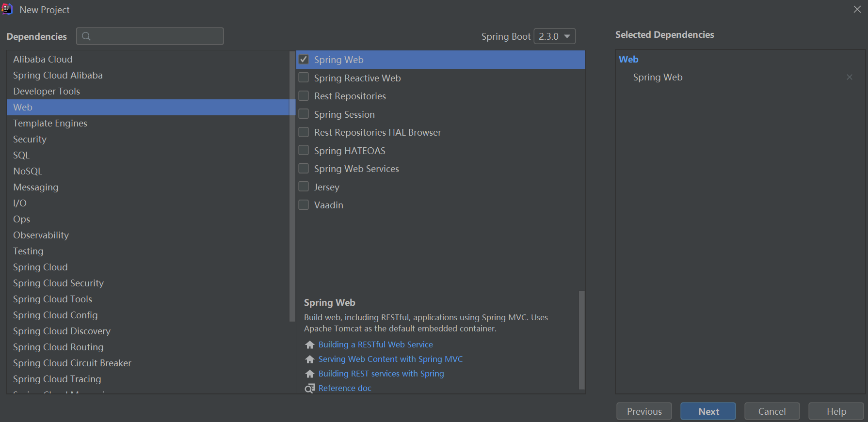Viewport: 868px width, 422px height.
Task: Tick the Spring HATEOAS checkbox
Action: pos(304,150)
